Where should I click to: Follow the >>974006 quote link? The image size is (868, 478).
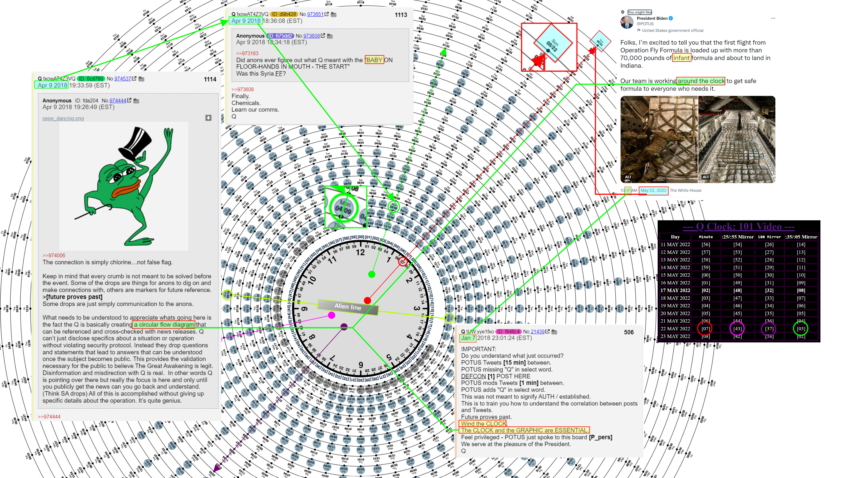pos(54,256)
